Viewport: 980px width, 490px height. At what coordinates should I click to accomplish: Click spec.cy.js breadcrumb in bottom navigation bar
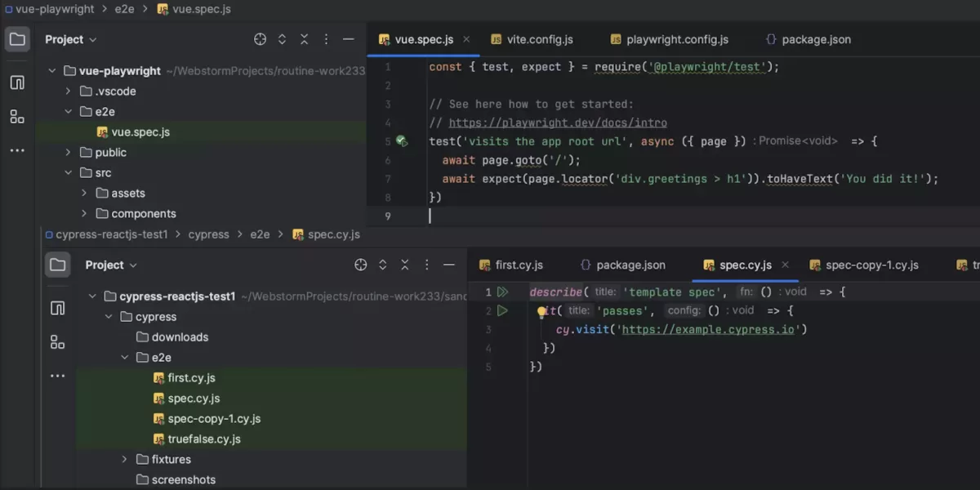tap(327, 234)
